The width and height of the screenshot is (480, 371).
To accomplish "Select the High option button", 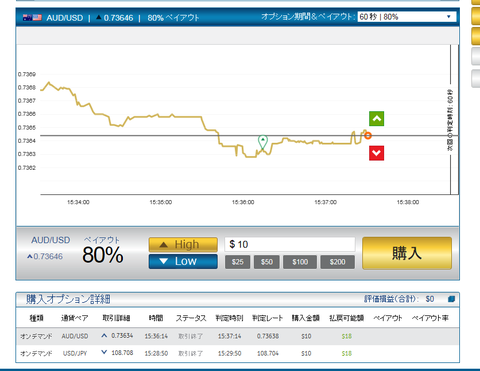I will click(x=183, y=245).
